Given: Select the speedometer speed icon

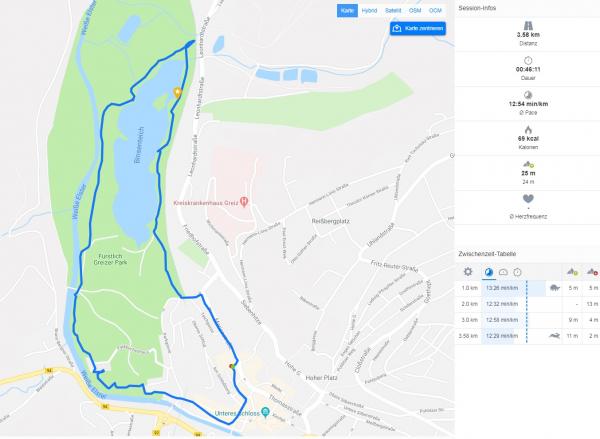Looking at the screenshot, I should (x=503, y=272).
